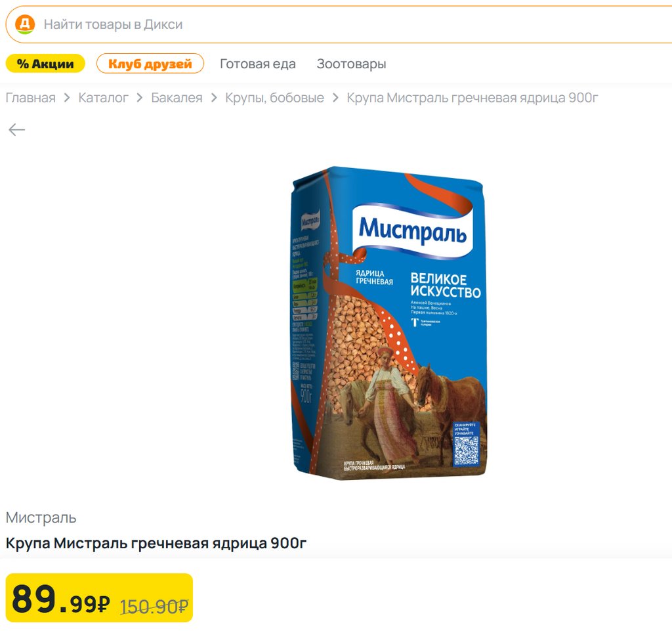672x631 pixels.
Task: Click the Мистраль brand link above the title
Action: (x=41, y=517)
